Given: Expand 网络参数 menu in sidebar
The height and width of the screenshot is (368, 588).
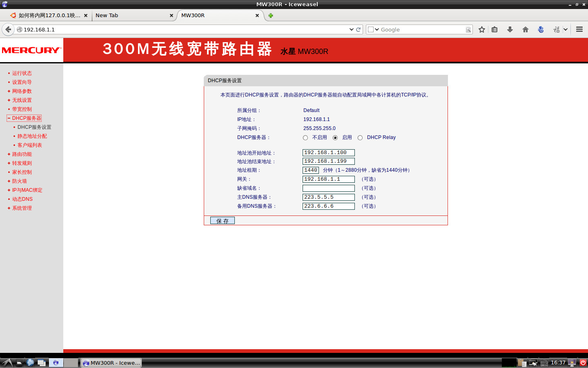Looking at the screenshot, I should [22, 91].
